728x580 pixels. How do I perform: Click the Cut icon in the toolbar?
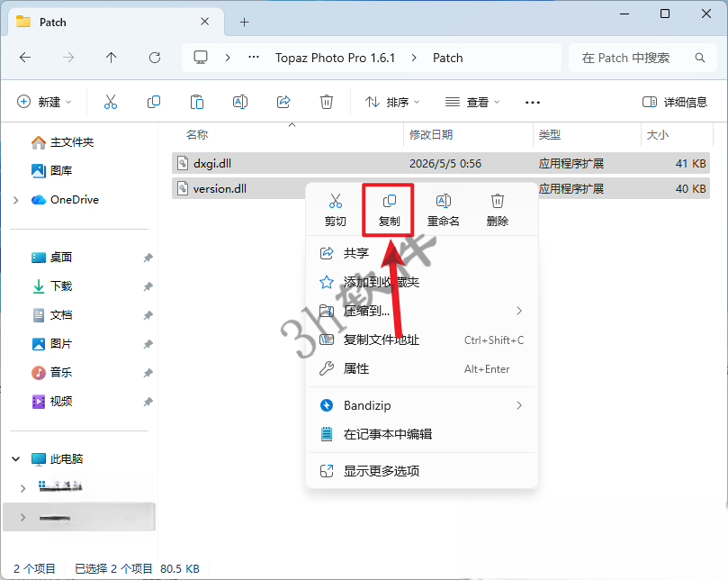click(111, 102)
